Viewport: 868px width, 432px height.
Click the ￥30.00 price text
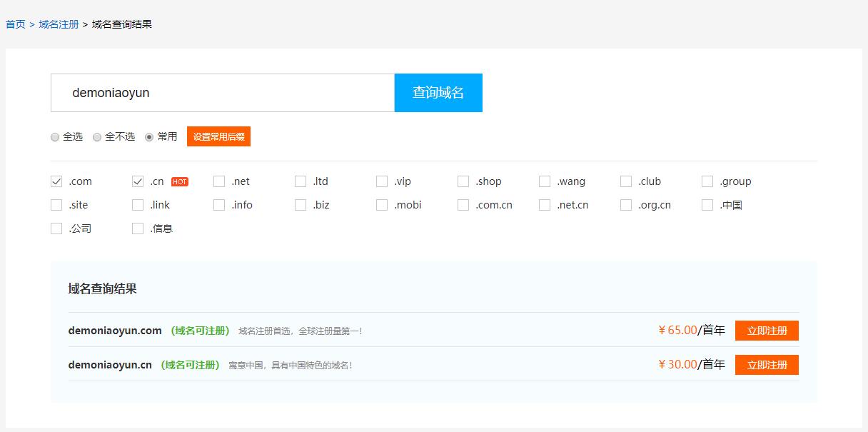pos(677,364)
